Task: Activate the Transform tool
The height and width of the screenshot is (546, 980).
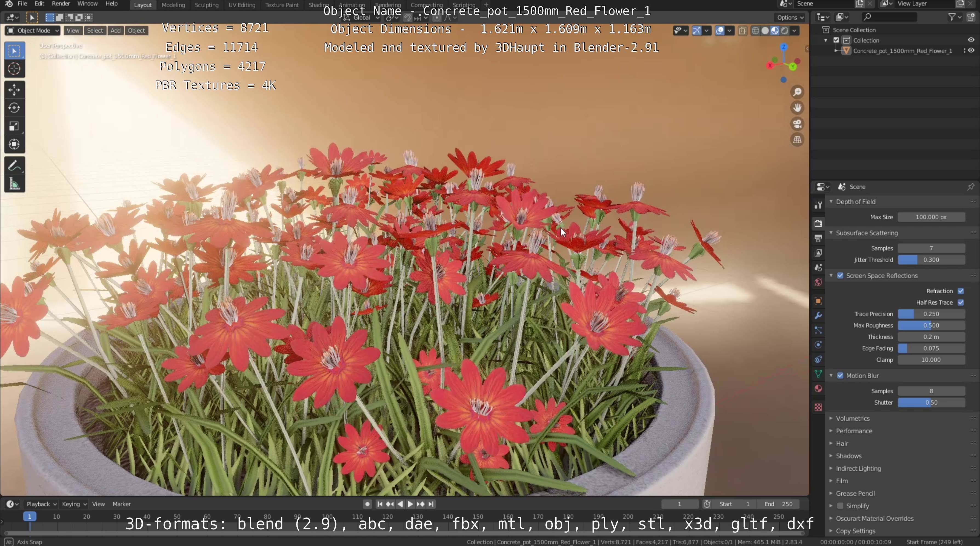Action: 15,144
